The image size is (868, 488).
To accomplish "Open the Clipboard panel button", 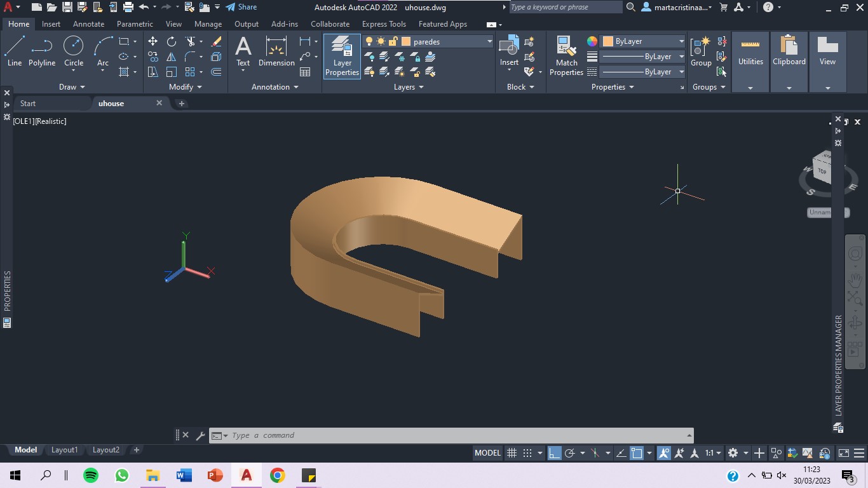I will (x=789, y=62).
